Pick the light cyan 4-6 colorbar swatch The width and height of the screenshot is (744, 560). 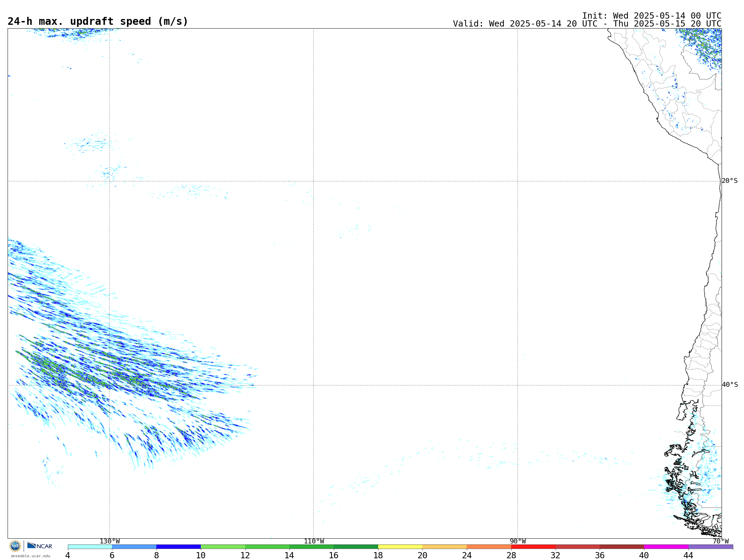[x=90, y=547]
